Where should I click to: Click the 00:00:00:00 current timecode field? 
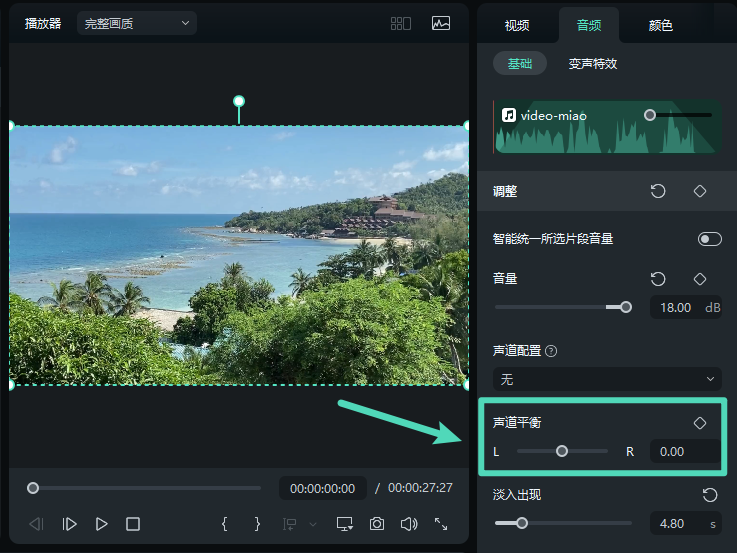coord(322,489)
